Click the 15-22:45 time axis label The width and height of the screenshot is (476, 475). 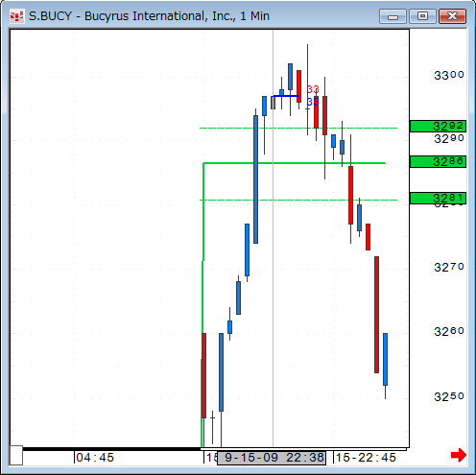point(366,458)
